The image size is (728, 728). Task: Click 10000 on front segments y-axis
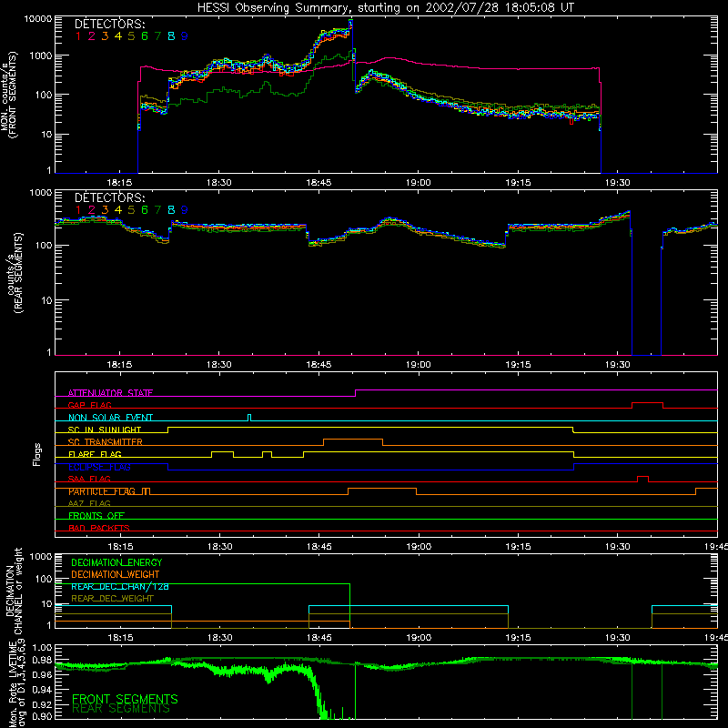[37, 19]
